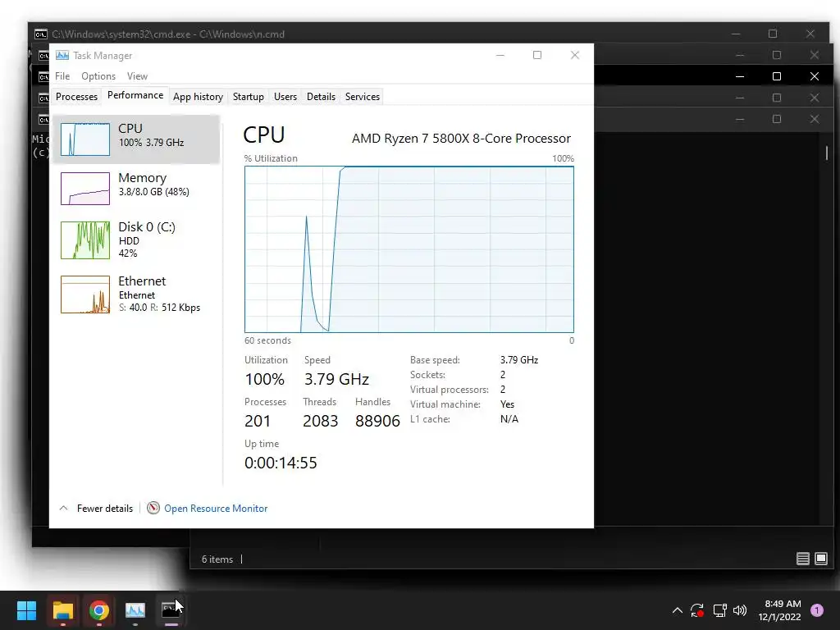Click the Command Prompt taskbar icon
The height and width of the screenshot is (630, 840).
[x=171, y=610]
